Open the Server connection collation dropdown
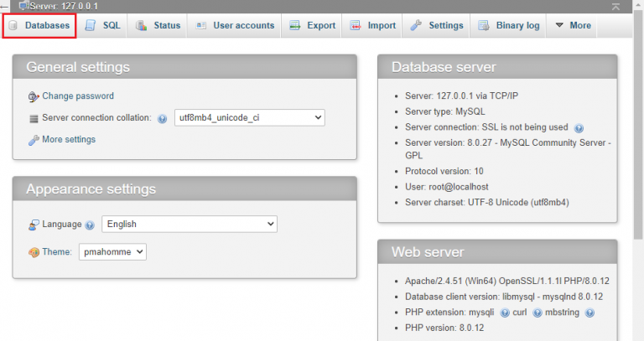This screenshot has height=341, width=644. pos(250,118)
